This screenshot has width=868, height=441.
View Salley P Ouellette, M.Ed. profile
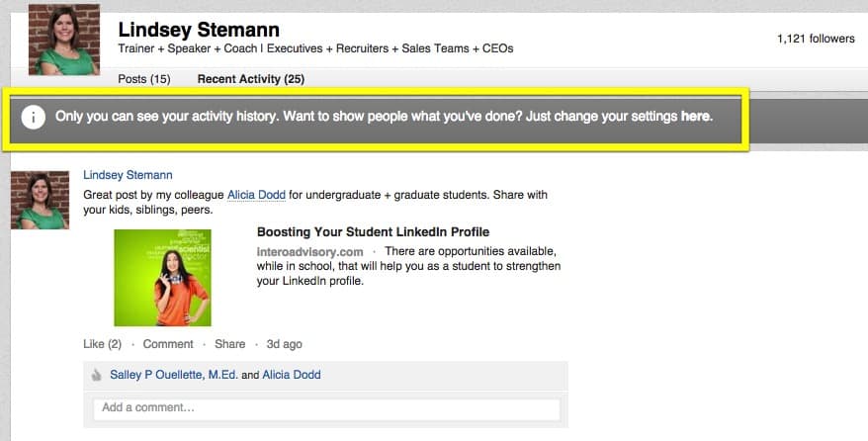[x=174, y=375]
